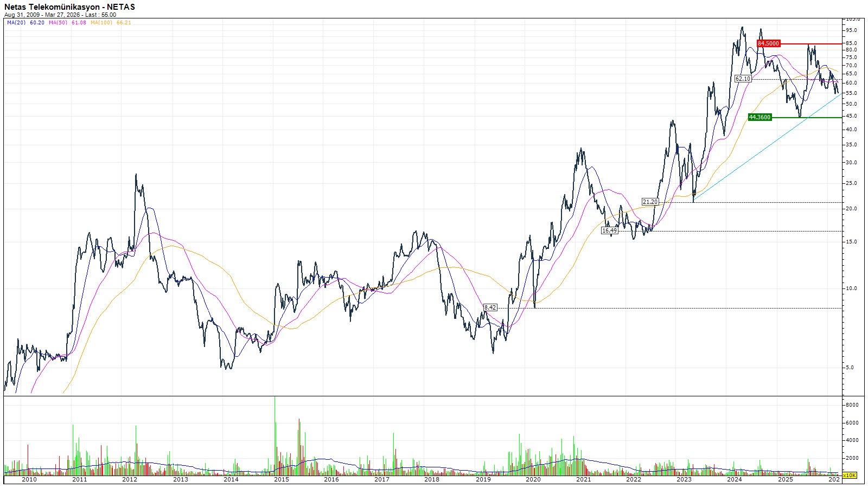This screenshot has height=488, width=868.
Task: Click the 2022 year label on time axis
Action: 634,479
